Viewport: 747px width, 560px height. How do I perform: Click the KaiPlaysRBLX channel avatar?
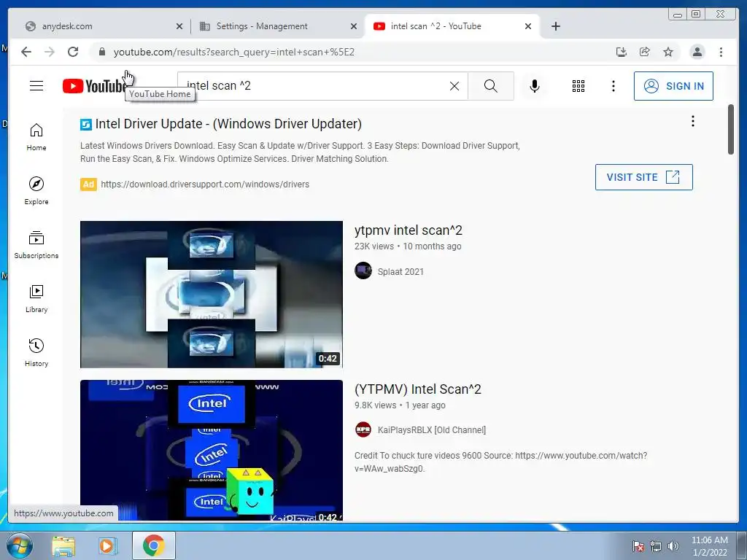pyautogui.click(x=363, y=429)
